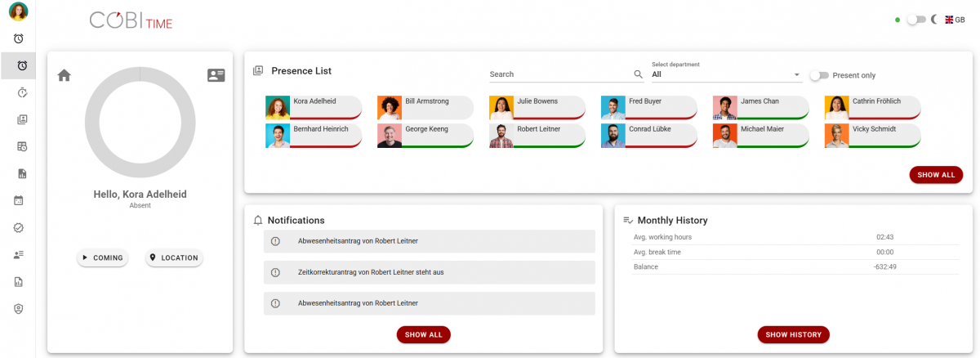
Task: Open the Zeitkorrekturantrag von Robert Leitner notification
Action: pyautogui.click(x=430, y=272)
